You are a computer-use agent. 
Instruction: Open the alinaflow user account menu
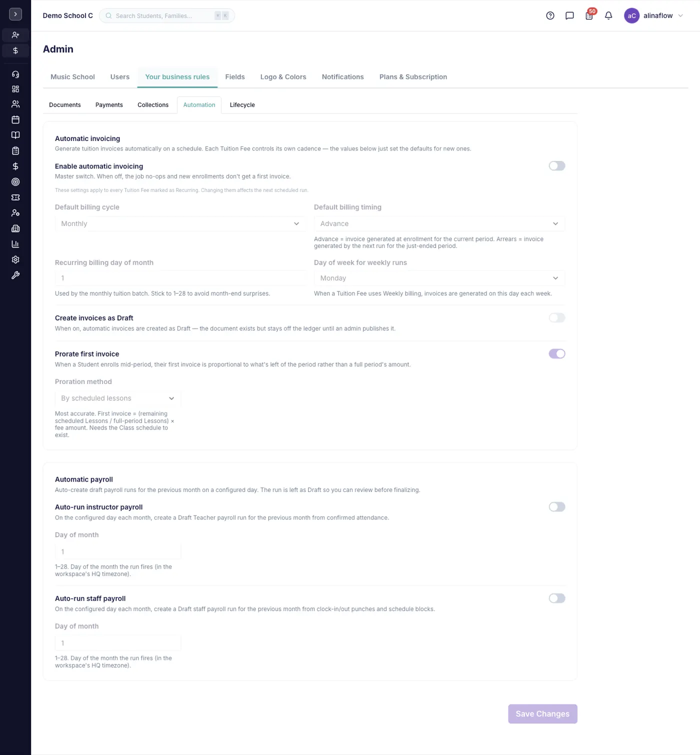pyautogui.click(x=653, y=15)
